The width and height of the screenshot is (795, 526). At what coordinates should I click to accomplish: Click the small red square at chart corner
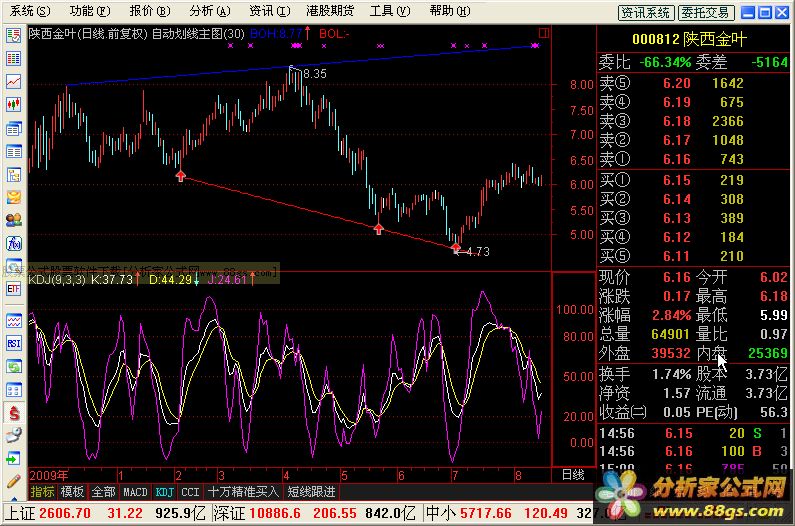[544, 33]
